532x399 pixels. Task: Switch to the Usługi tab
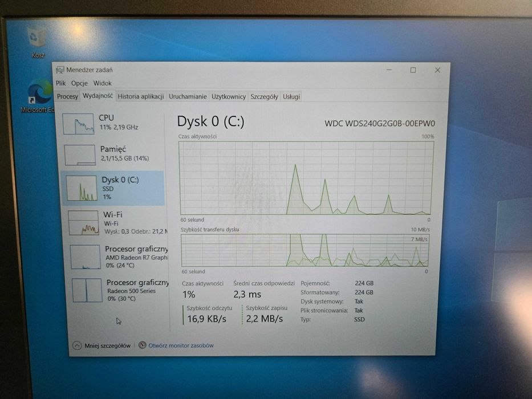(x=291, y=97)
